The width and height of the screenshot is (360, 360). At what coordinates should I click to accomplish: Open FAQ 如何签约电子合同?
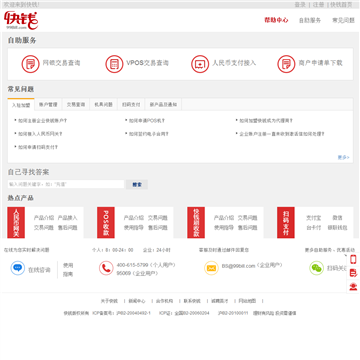point(149,134)
